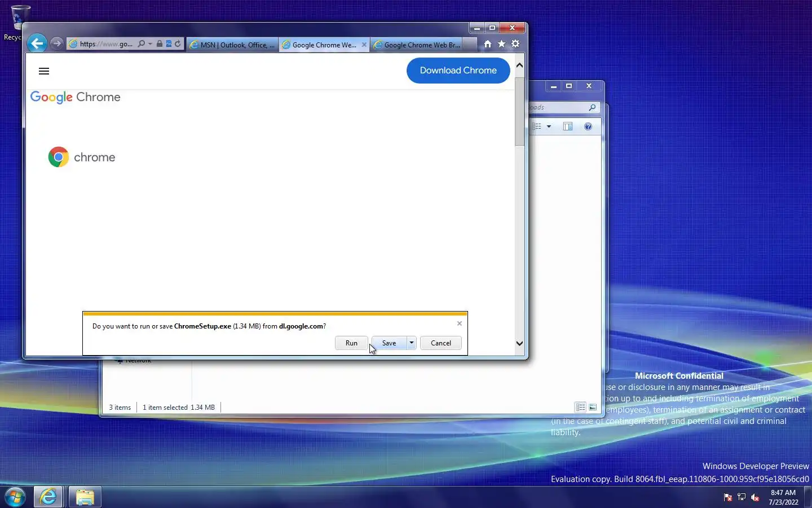
Task: Click the chrome logo icon on the page
Action: click(59, 157)
